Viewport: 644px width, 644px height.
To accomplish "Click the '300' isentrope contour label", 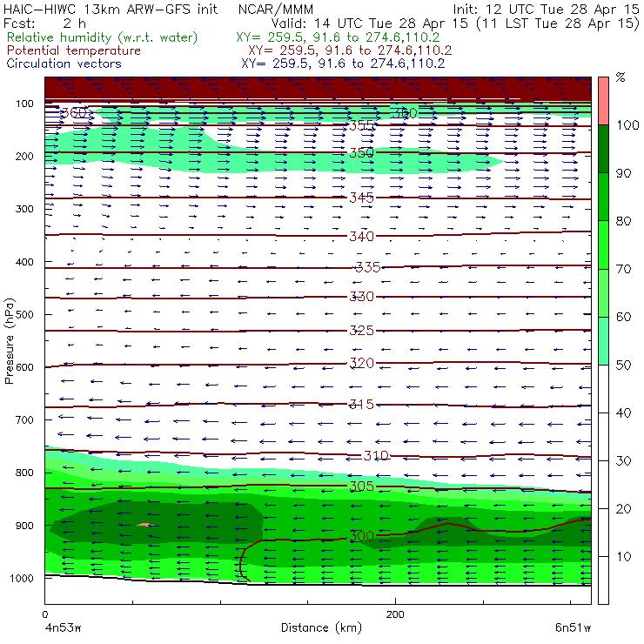I will pos(361,536).
